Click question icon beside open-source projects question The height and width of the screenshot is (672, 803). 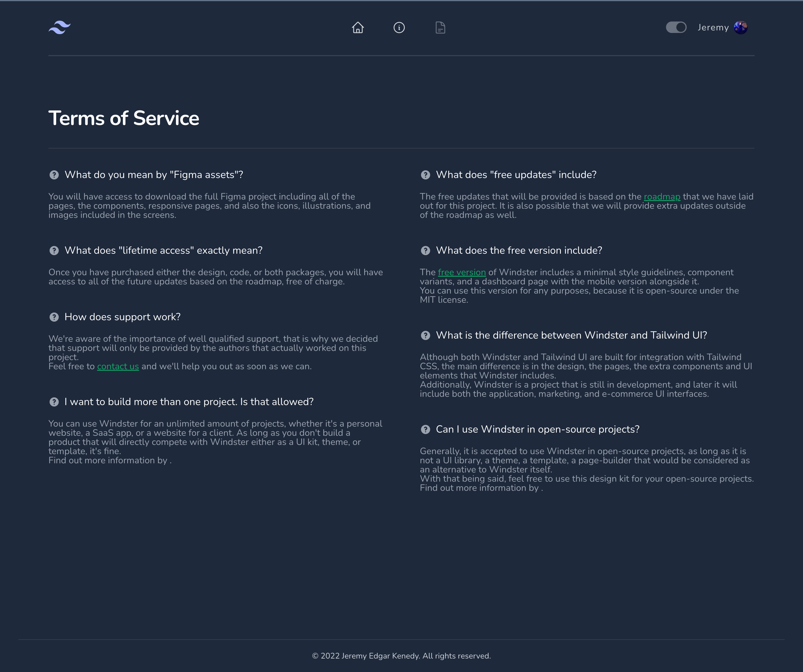[425, 429]
